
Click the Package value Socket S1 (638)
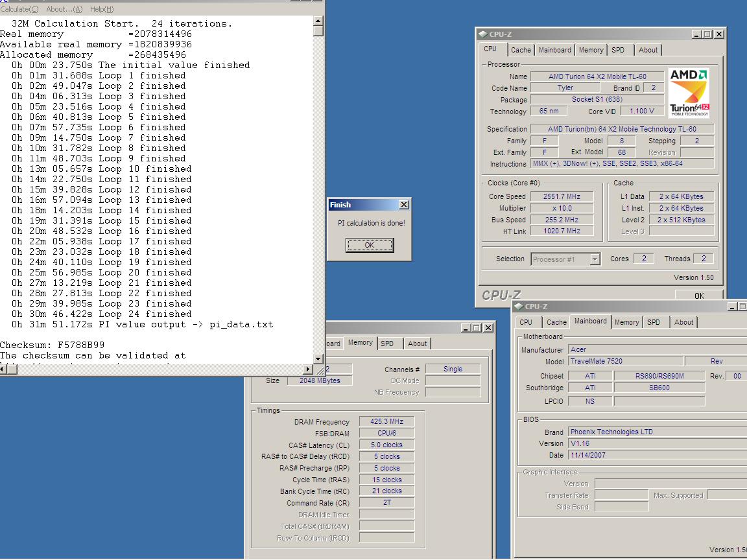[x=597, y=99]
